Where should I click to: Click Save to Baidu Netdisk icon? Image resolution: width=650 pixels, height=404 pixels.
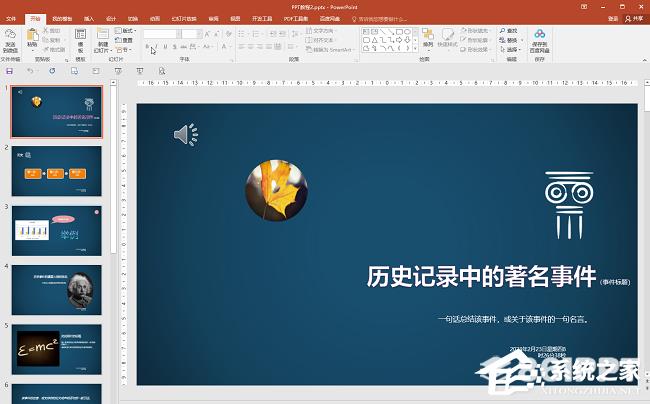(539, 36)
